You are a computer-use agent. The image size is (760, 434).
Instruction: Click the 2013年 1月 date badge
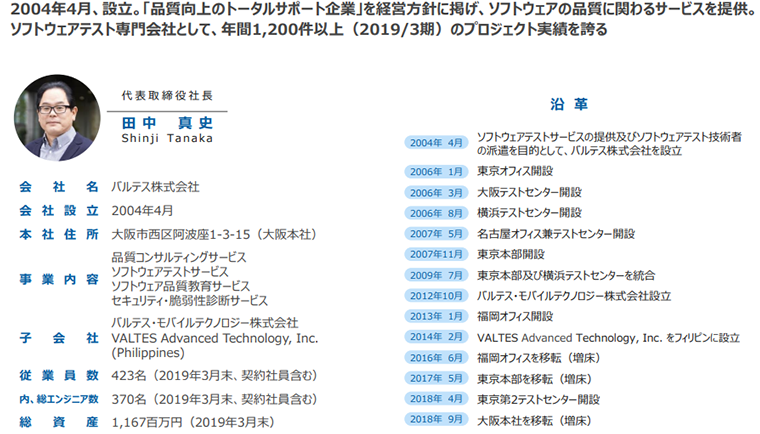pyautogui.click(x=436, y=317)
